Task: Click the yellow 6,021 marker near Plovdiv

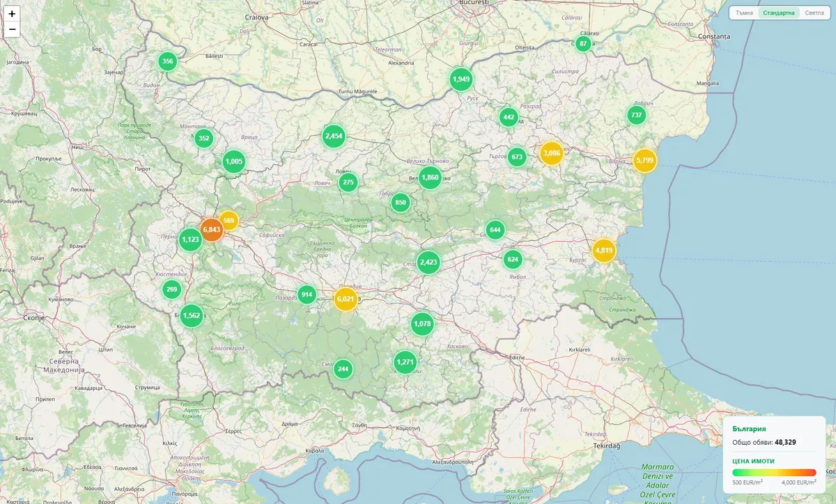Action: coord(345,299)
